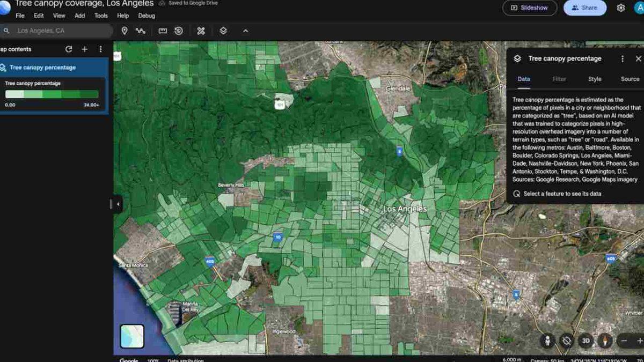Open the data layers icon in toolbar
This screenshot has width=644, height=362.
[223, 31]
